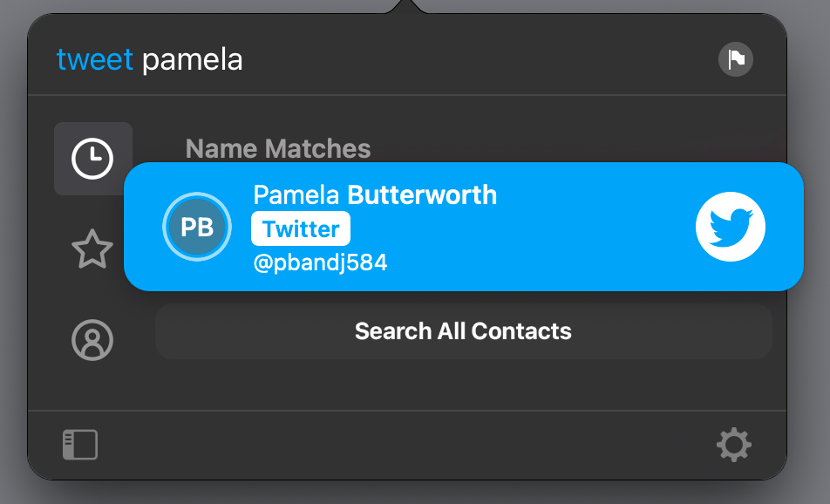Click the Search All Contacts button

(463, 331)
